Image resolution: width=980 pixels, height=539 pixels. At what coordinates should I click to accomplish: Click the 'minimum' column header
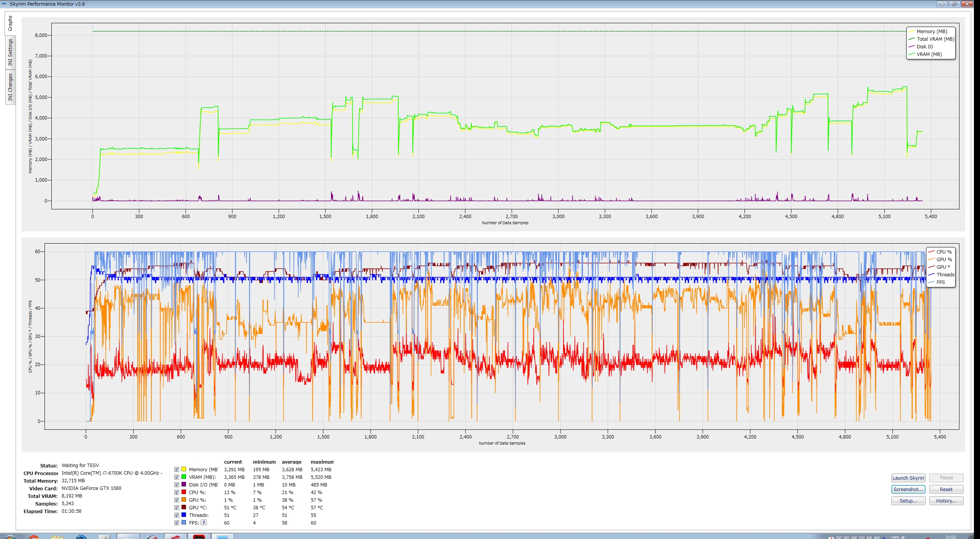tap(264, 462)
